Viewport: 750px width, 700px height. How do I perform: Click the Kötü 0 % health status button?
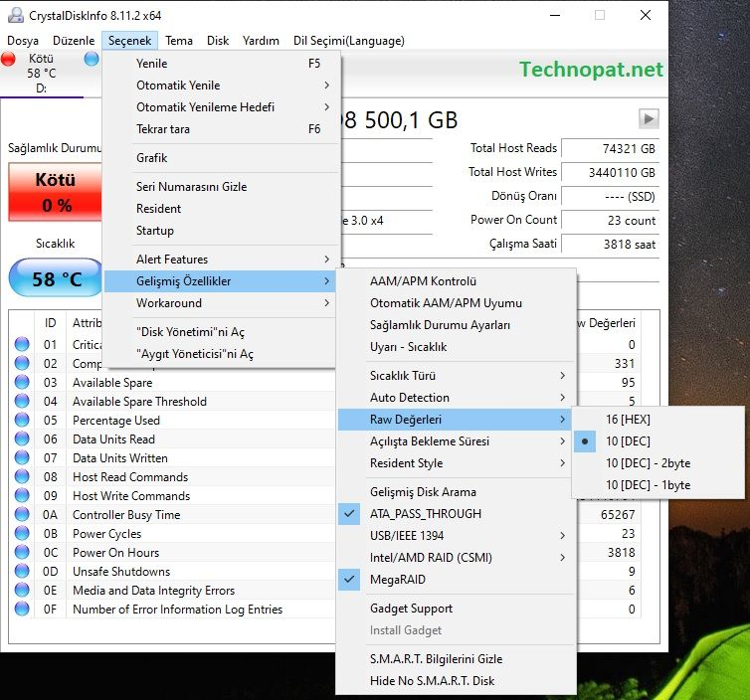pyautogui.click(x=56, y=192)
